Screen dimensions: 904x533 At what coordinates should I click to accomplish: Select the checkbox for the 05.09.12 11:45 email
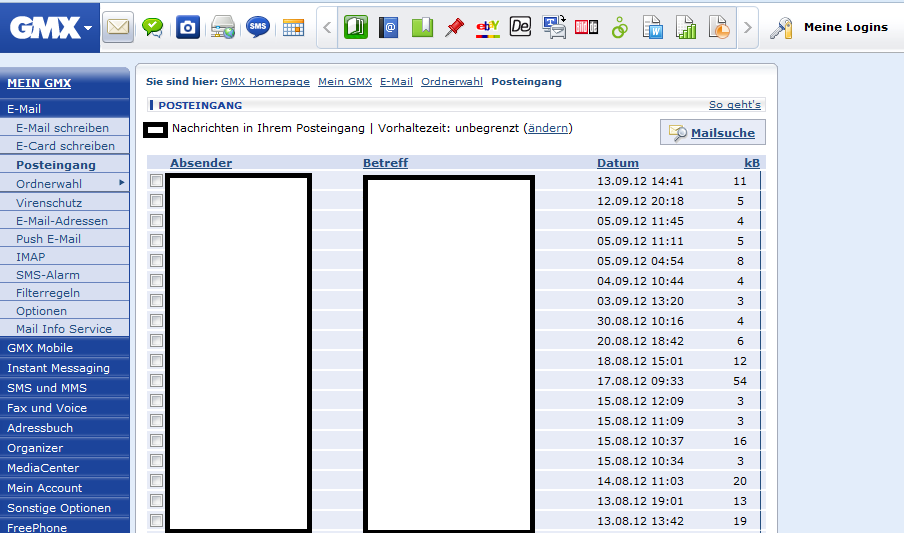tap(156, 221)
